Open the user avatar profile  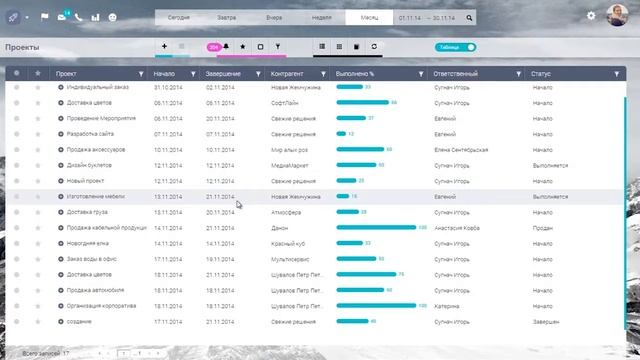tap(617, 16)
